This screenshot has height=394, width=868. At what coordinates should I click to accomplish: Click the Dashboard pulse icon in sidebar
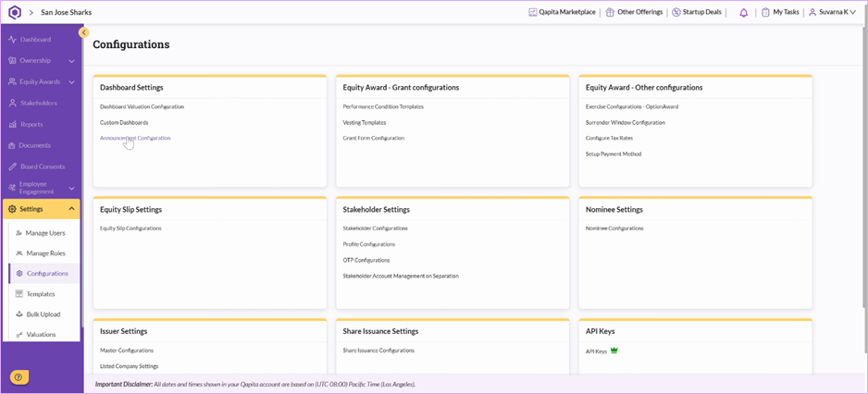pyautogui.click(x=13, y=39)
